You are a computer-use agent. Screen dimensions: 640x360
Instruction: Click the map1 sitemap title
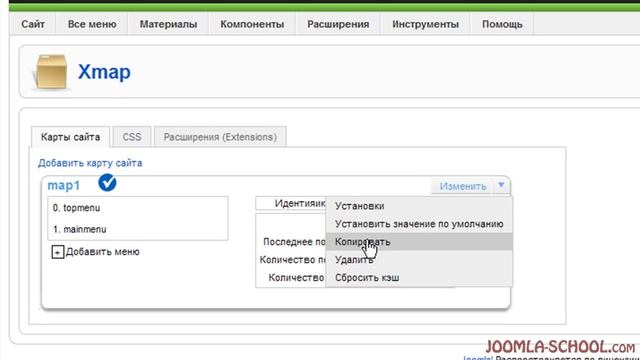click(64, 185)
